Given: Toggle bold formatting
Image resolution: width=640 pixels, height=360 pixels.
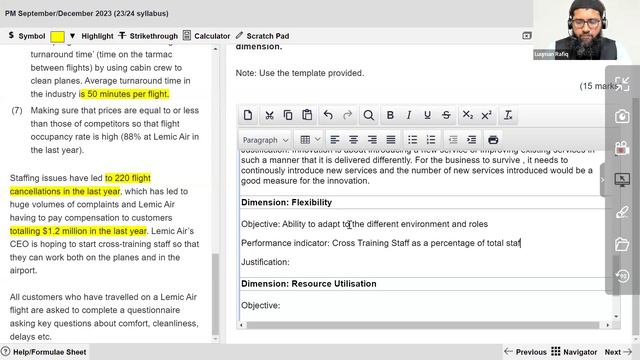Looking at the screenshot, I should [390, 116].
